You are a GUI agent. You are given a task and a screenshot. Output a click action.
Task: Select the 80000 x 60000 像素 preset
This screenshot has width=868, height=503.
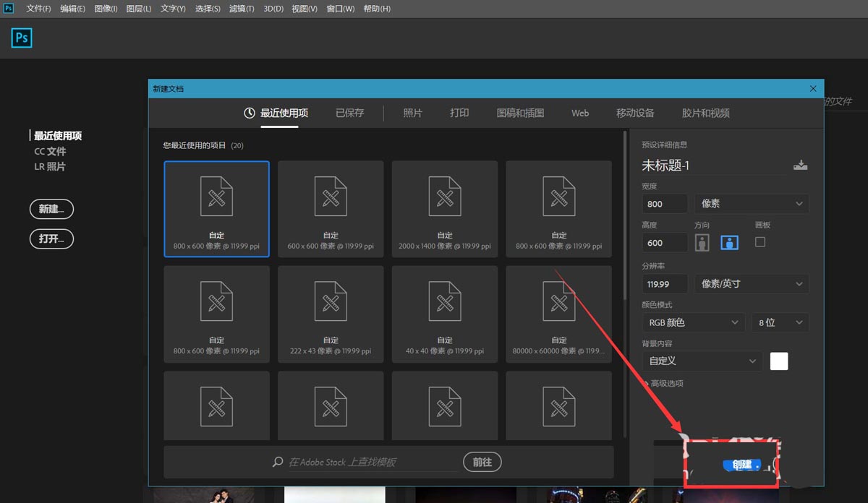point(559,314)
